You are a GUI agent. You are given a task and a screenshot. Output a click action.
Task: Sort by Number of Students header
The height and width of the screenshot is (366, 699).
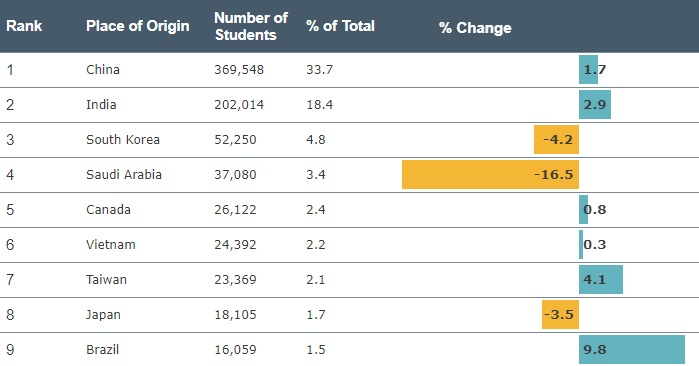coord(251,26)
